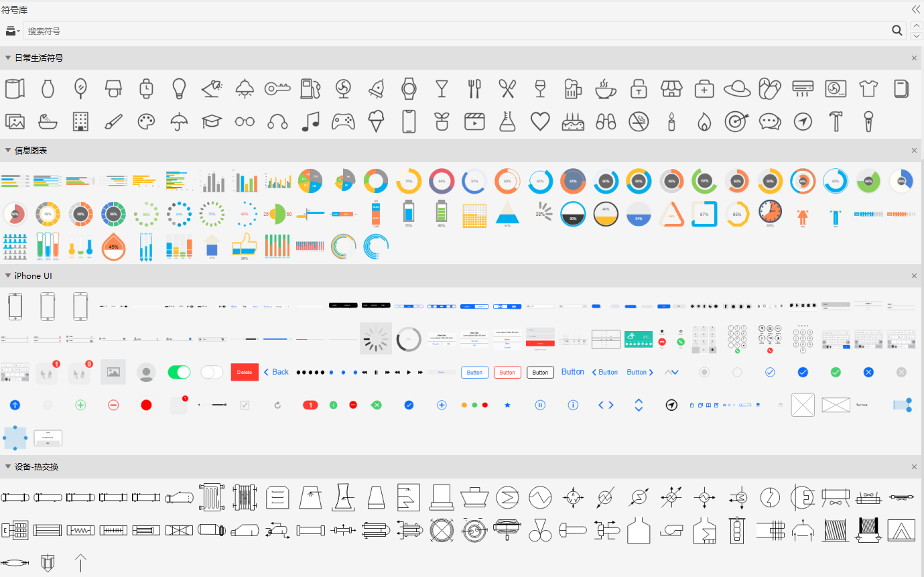Image resolution: width=924 pixels, height=577 pixels.
Task: Select the lightbulb symbol
Action: (x=179, y=88)
